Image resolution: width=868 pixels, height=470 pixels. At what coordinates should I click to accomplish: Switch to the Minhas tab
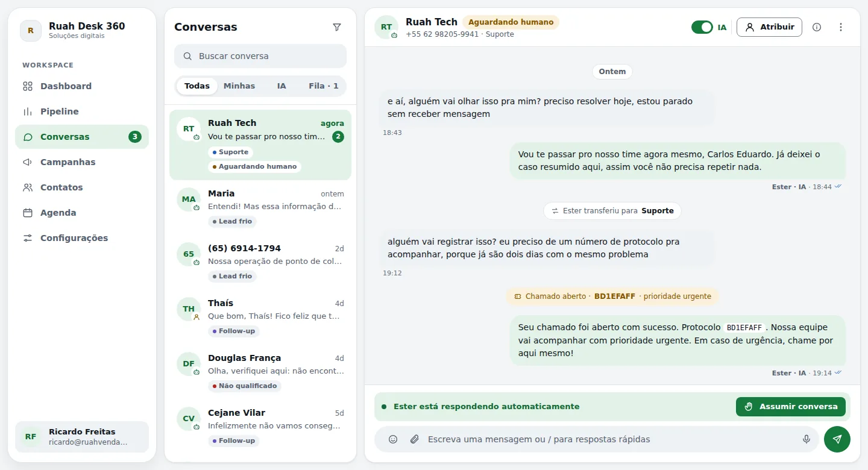pos(239,86)
